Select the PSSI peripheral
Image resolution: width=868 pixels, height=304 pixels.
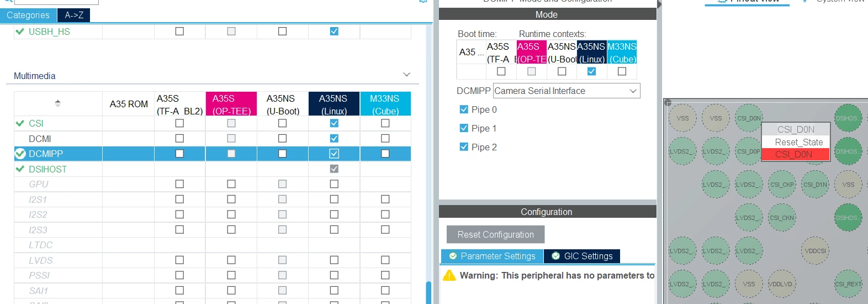coord(39,275)
